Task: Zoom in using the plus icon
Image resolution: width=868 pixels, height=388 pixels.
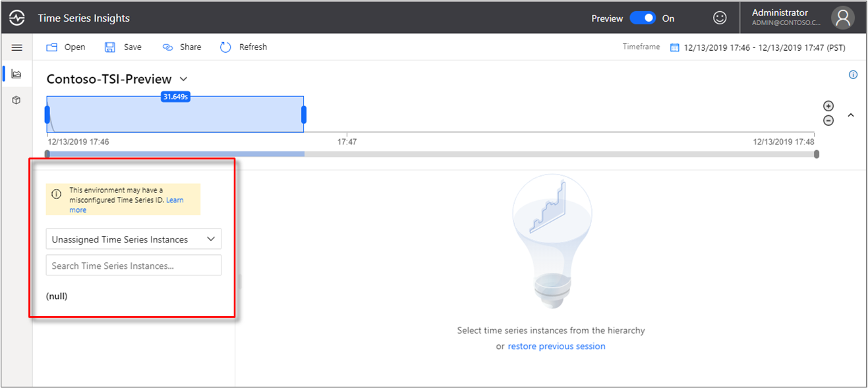Action: click(828, 106)
